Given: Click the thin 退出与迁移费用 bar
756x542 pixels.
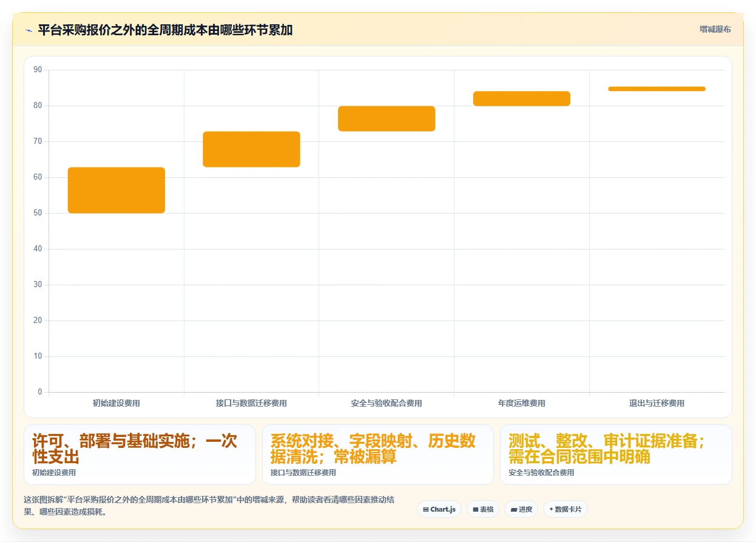Looking at the screenshot, I should pos(656,89).
